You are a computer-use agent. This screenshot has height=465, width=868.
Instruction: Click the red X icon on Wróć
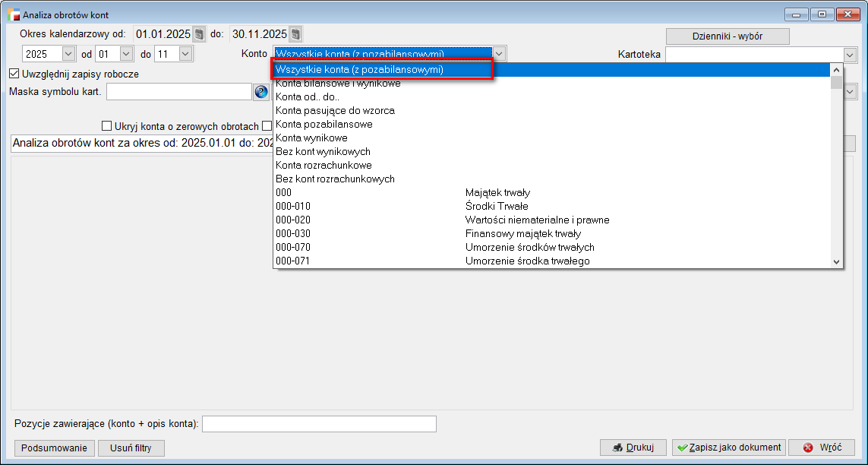point(807,448)
